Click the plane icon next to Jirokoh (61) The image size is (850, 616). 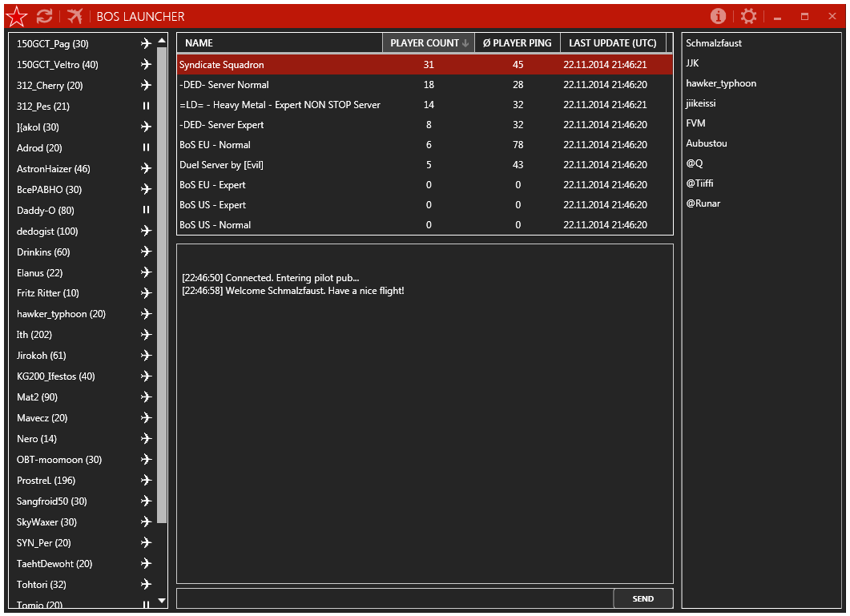[146, 355]
